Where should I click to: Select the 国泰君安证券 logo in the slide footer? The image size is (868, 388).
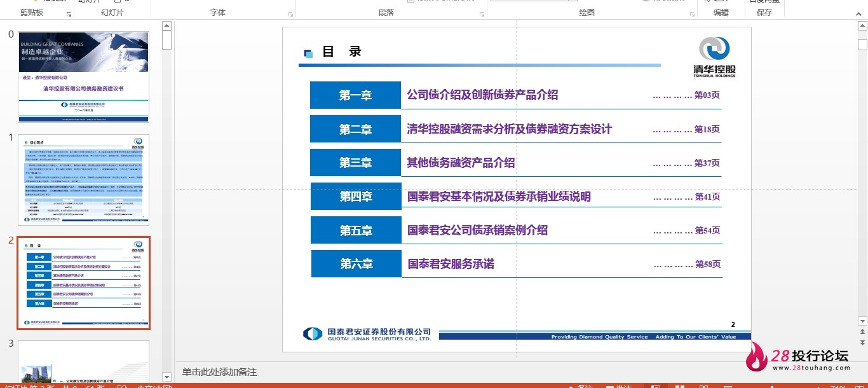pos(367,334)
